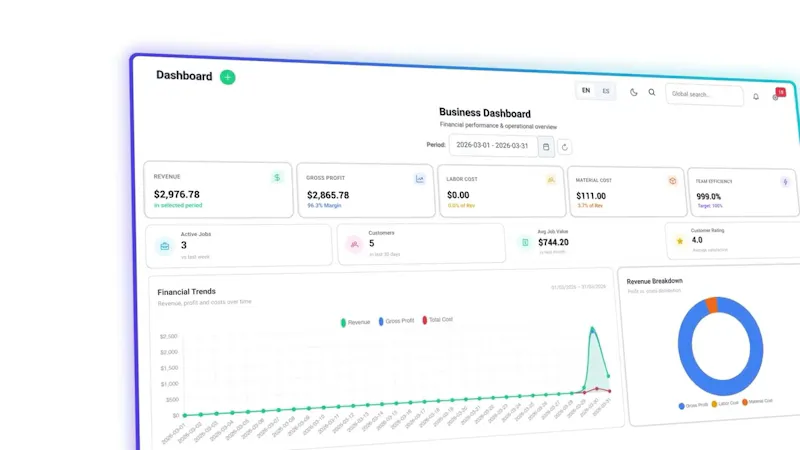Click the material cost value $111.00
The height and width of the screenshot is (450, 800).
(591, 196)
